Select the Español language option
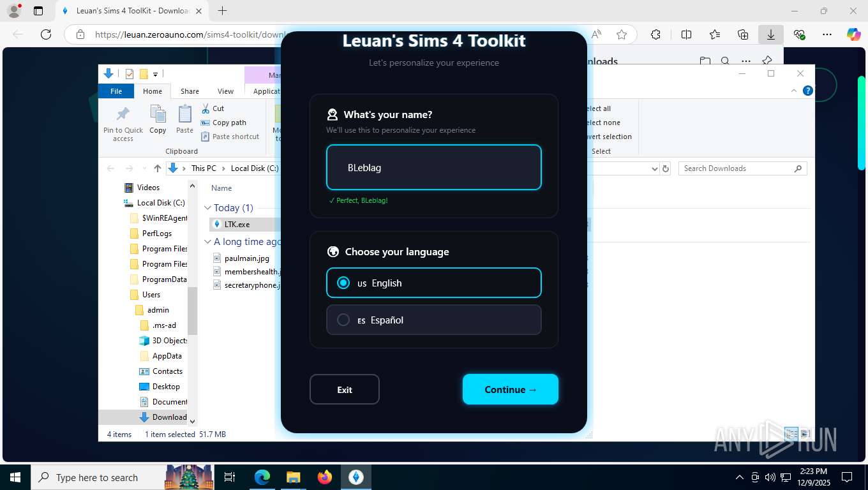 click(434, 320)
